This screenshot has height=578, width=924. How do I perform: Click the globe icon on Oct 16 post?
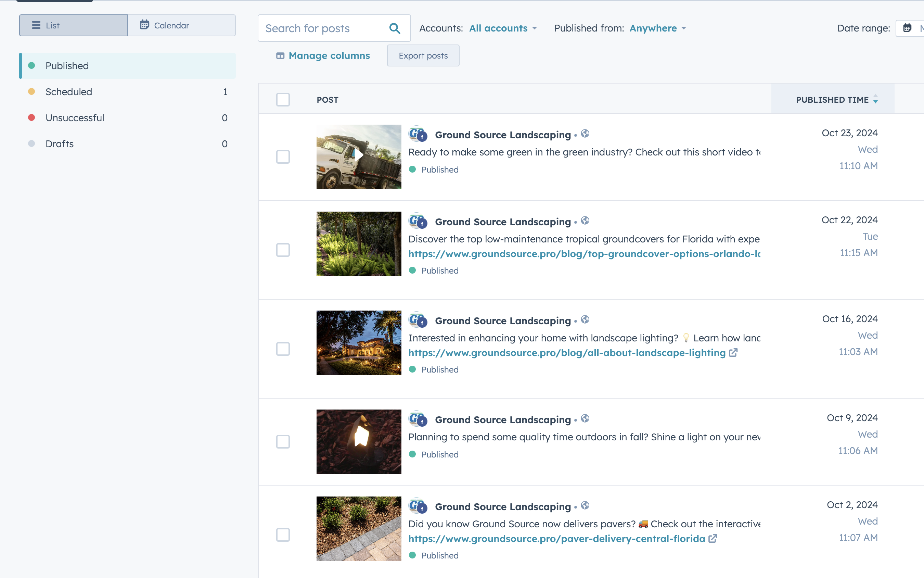(x=585, y=319)
